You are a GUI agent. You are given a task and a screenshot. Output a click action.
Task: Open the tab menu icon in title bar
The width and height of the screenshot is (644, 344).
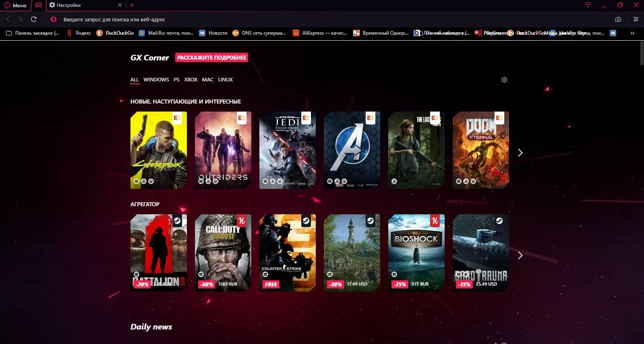click(588, 5)
